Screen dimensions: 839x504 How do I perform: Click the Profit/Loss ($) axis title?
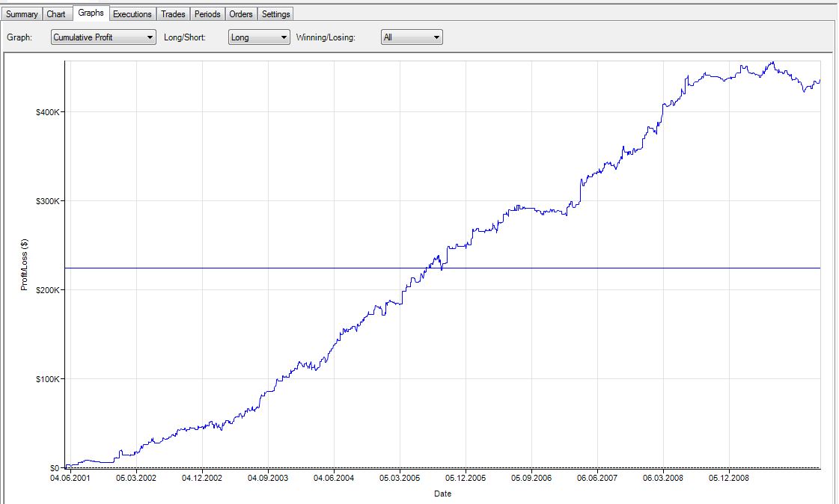click(25, 265)
